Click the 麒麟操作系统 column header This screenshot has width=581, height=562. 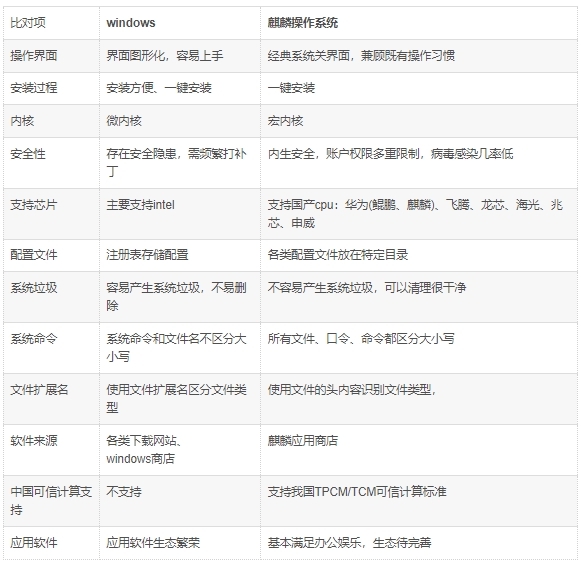point(419,23)
